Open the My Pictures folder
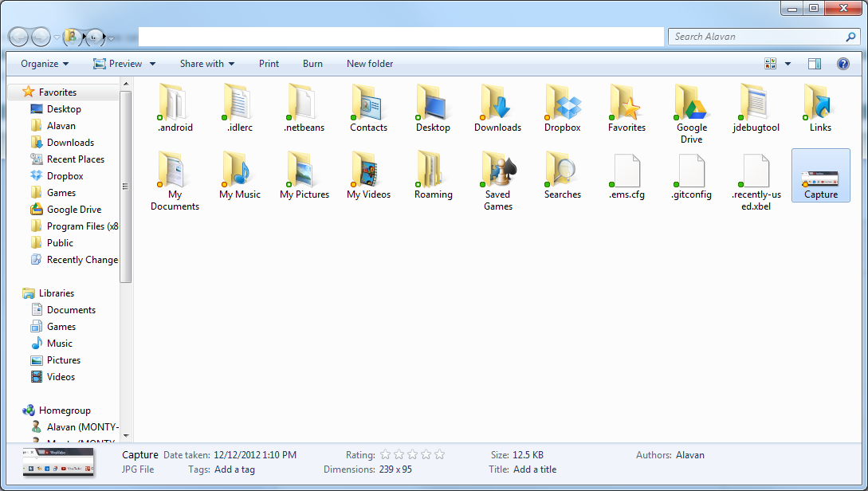868x491 pixels. (x=304, y=175)
